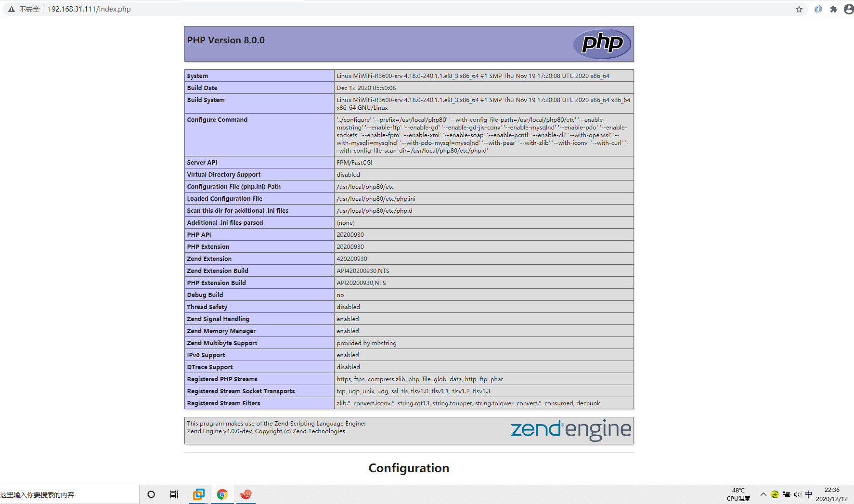Click the Zend Memory Manager label
Viewport: 854px width, 504px height.
(x=221, y=331)
